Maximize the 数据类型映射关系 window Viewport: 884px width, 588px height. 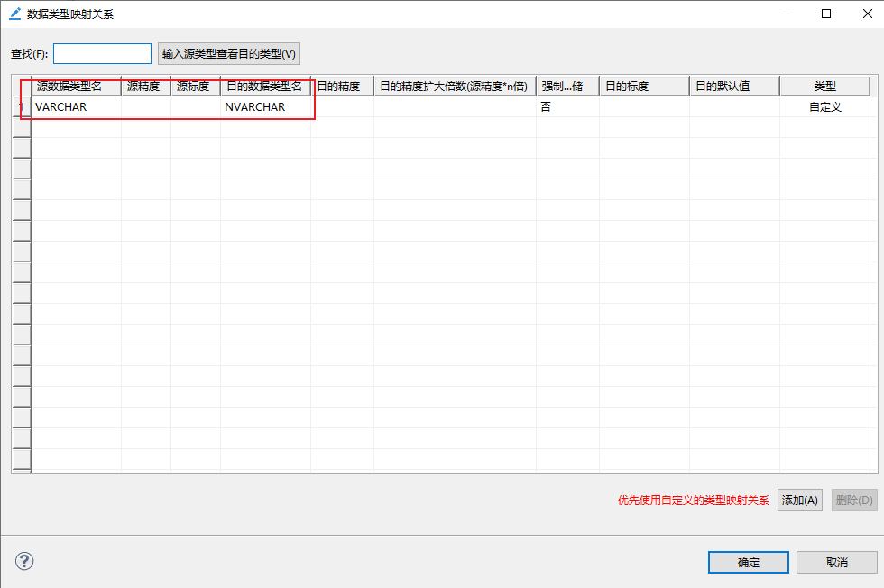(826, 14)
